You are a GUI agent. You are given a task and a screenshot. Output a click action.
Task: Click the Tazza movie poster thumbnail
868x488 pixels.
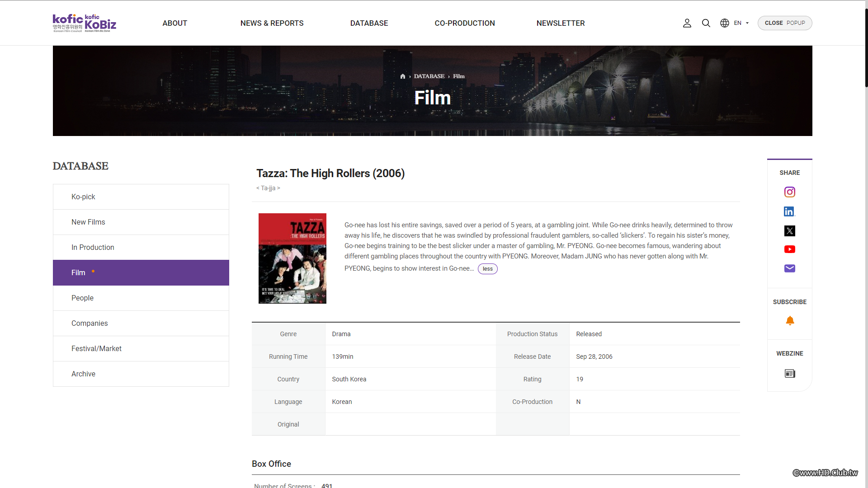tap(292, 258)
